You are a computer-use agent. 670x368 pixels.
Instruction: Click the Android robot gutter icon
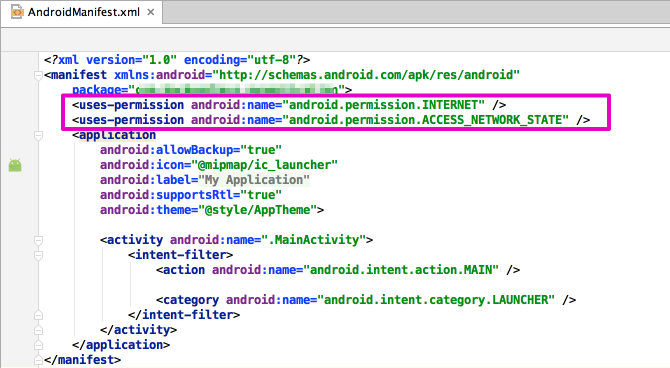coord(15,165)
